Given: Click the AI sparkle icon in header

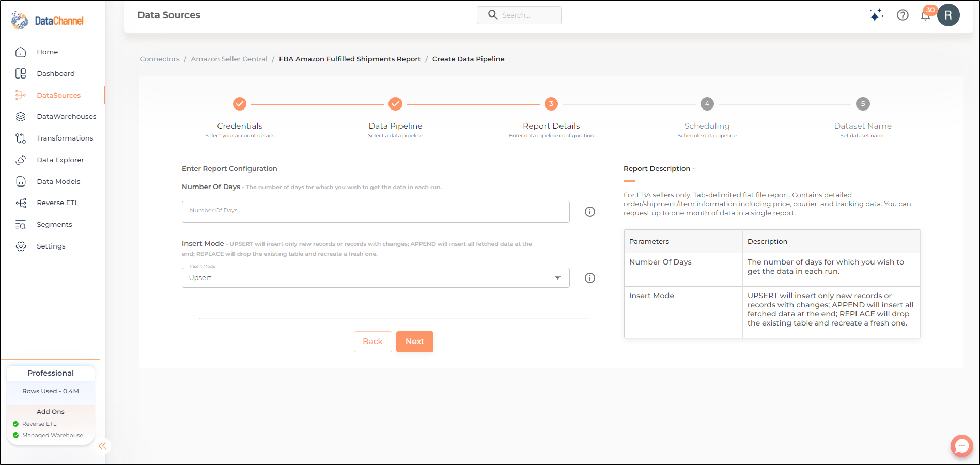Looking at the screenshot, I should (876, 16).
